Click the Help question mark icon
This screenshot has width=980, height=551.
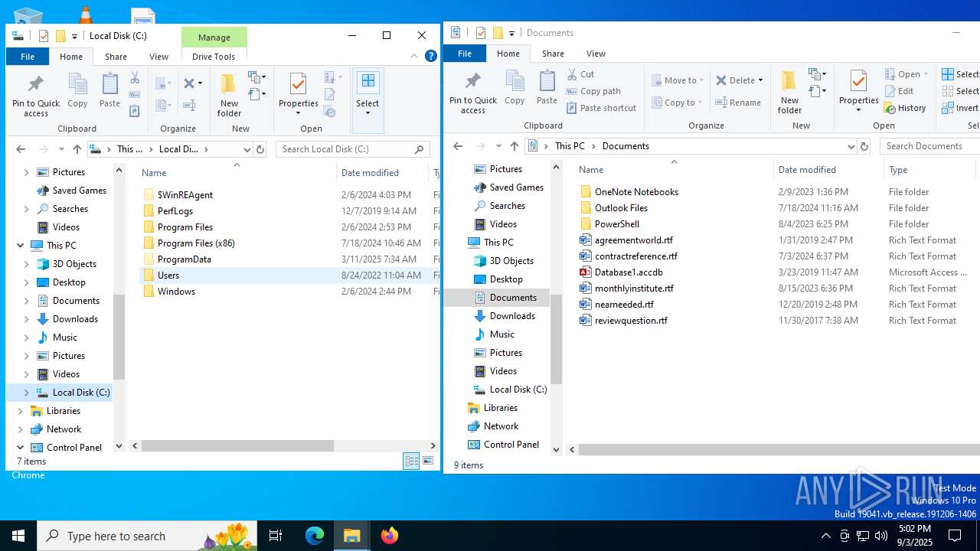click(431, 56)
